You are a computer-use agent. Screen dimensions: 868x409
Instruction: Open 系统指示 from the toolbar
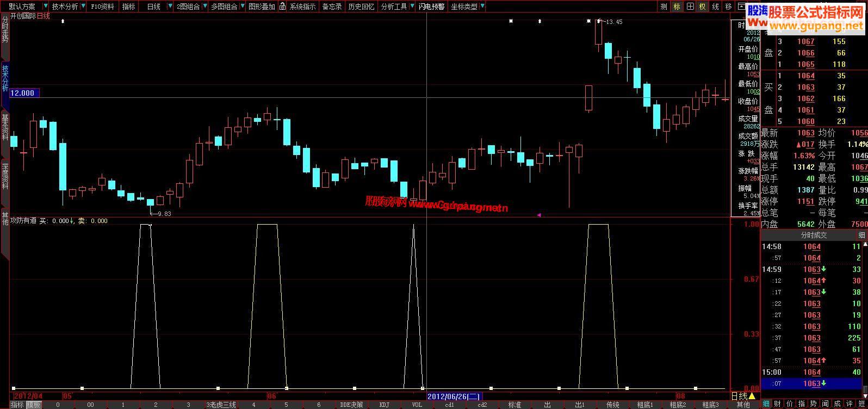302,7
